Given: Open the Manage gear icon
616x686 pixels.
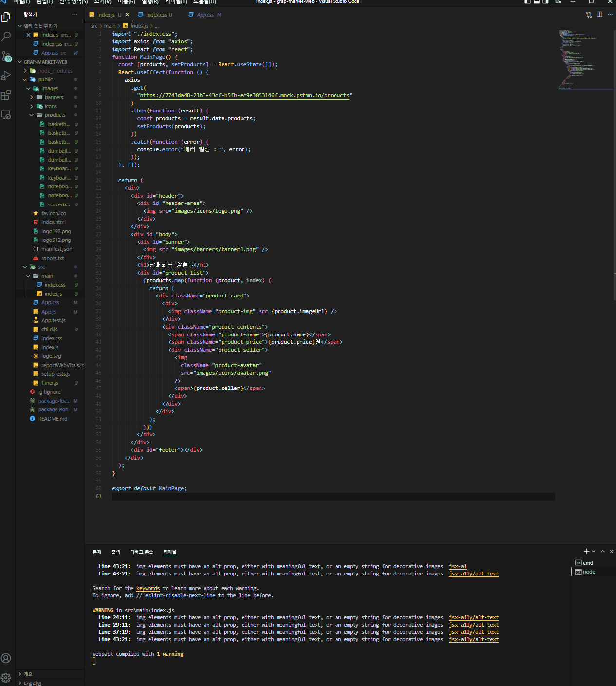Looking at the screenshot, I should (x=6, y=677).
